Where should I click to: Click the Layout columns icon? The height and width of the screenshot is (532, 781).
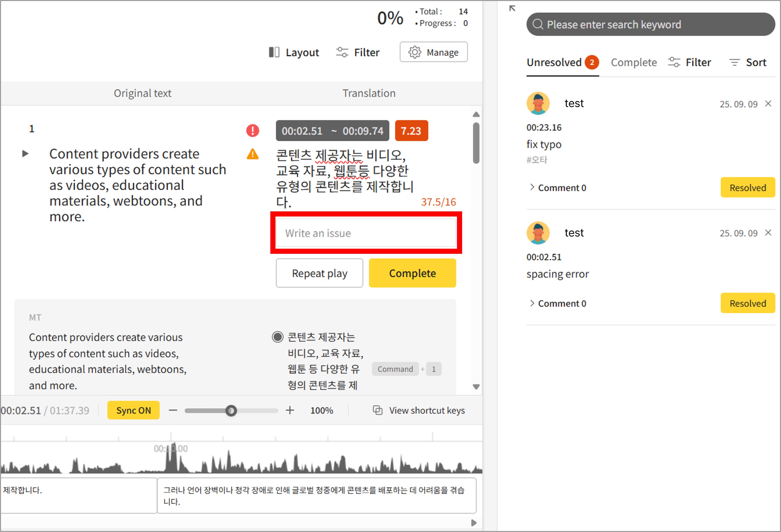click(274, 52)
